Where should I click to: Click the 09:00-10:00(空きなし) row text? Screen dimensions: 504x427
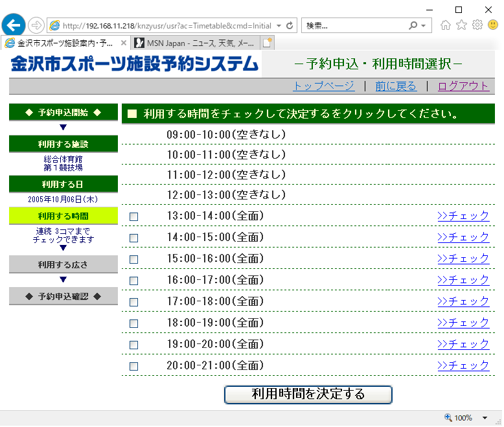[x=226, y=134]
